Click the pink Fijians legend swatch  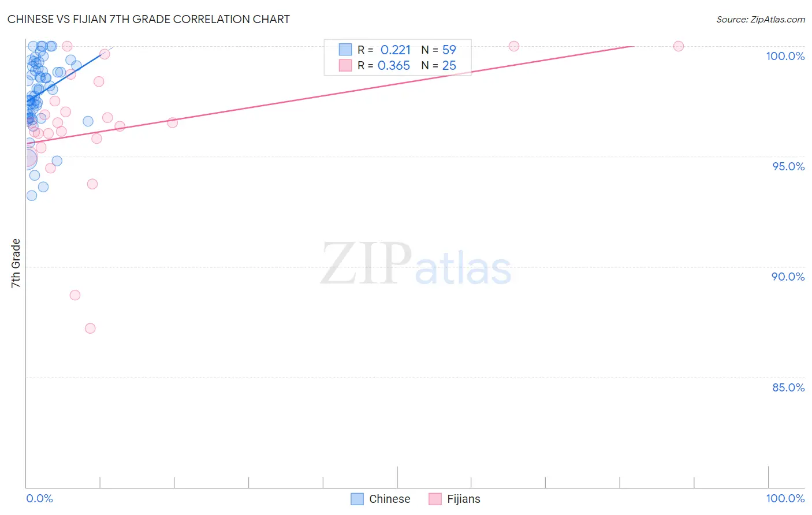click(x=435, y=499)
